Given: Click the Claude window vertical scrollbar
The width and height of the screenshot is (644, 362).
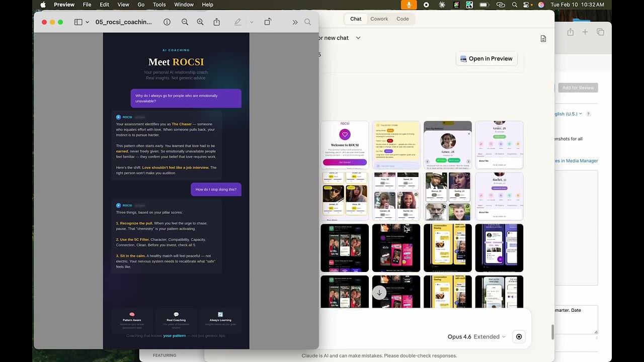Looking at the screenshot, I should point(552,332).
